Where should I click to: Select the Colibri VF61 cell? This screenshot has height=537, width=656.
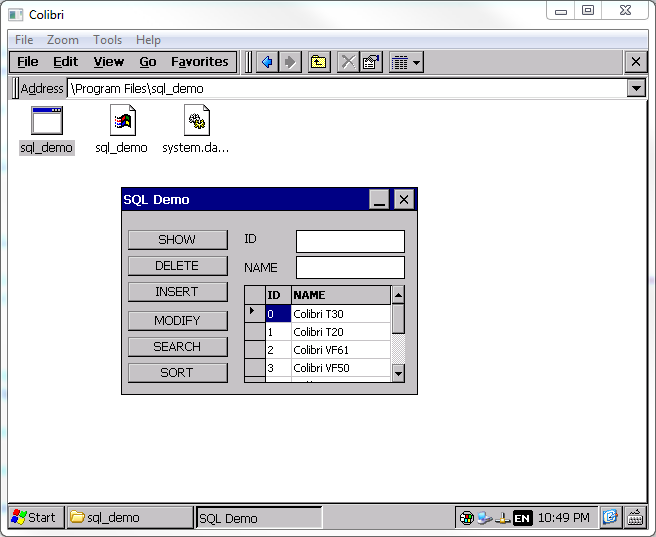341,350
